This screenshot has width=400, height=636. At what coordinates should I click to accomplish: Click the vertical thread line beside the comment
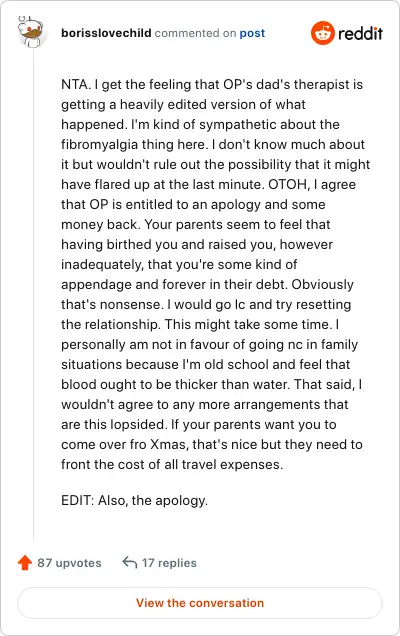point(33,294)
